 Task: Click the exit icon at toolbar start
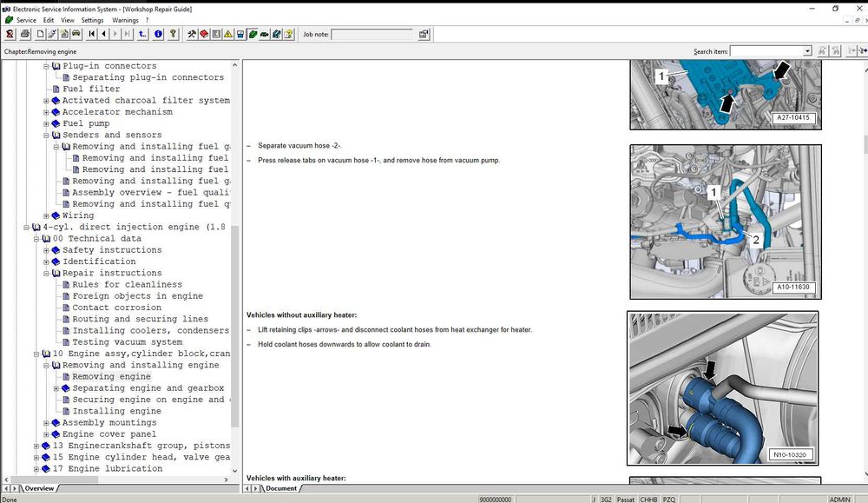point(10,35)
